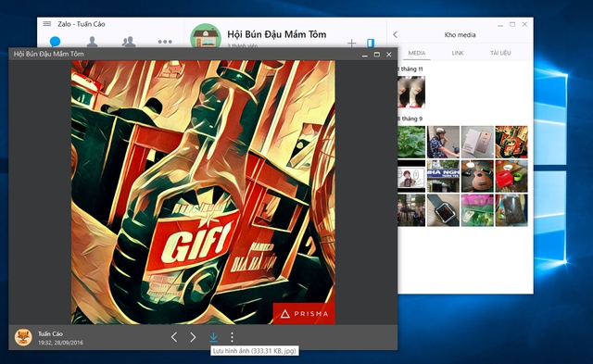Screen dimensions: 593x364
Task: Open the Zalo hamburger menu
Action: point(47,24)
